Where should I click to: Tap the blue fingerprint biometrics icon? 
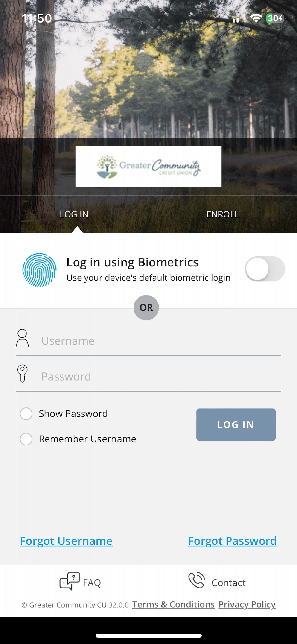click(40, 270)
